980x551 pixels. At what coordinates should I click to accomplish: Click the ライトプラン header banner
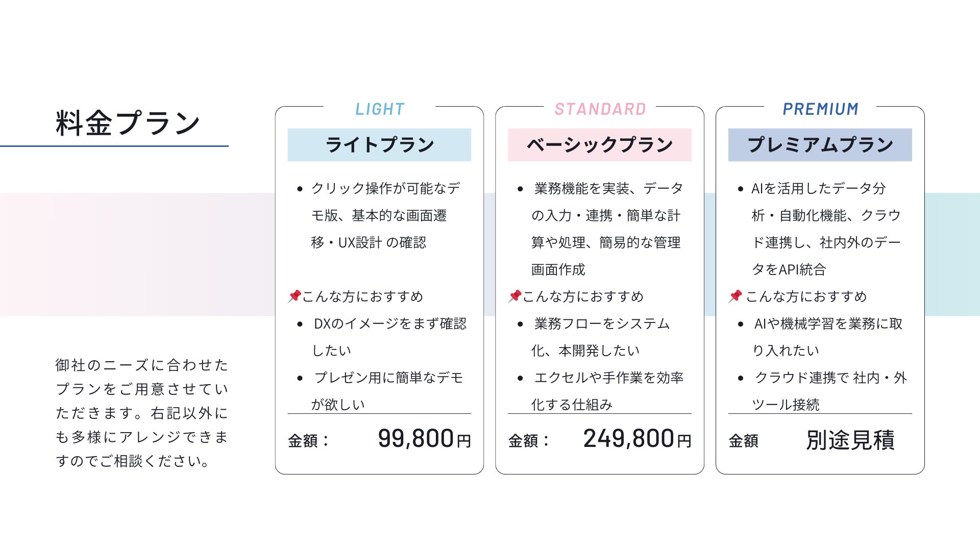(379, 145)
